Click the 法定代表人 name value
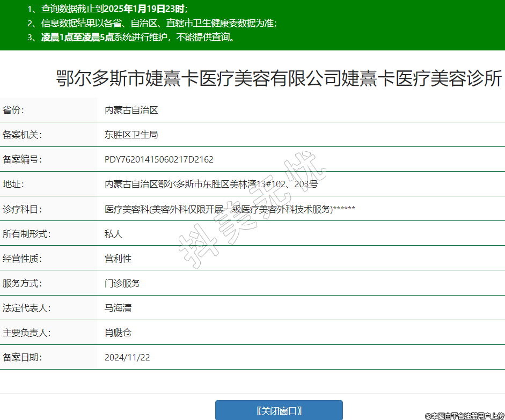 118,308
